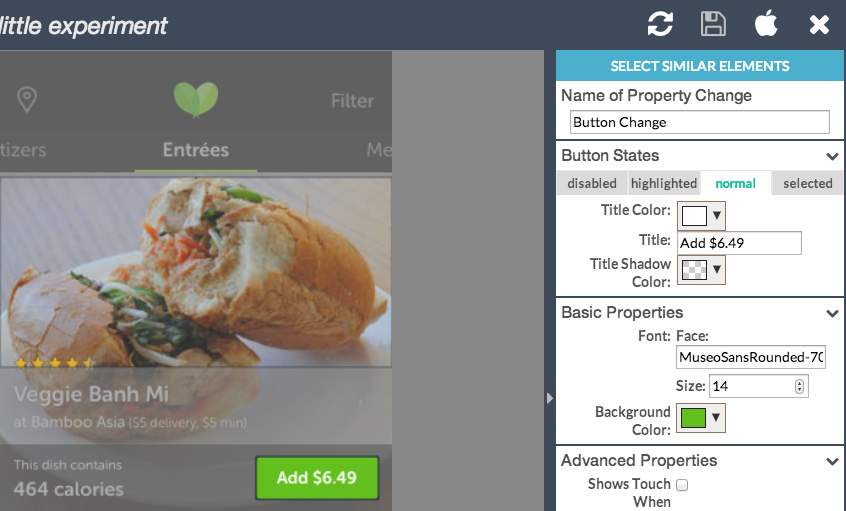Open the green Background Color swatch
The width and height of the screenshot is (846, 511).
click(x=701, y=418)
